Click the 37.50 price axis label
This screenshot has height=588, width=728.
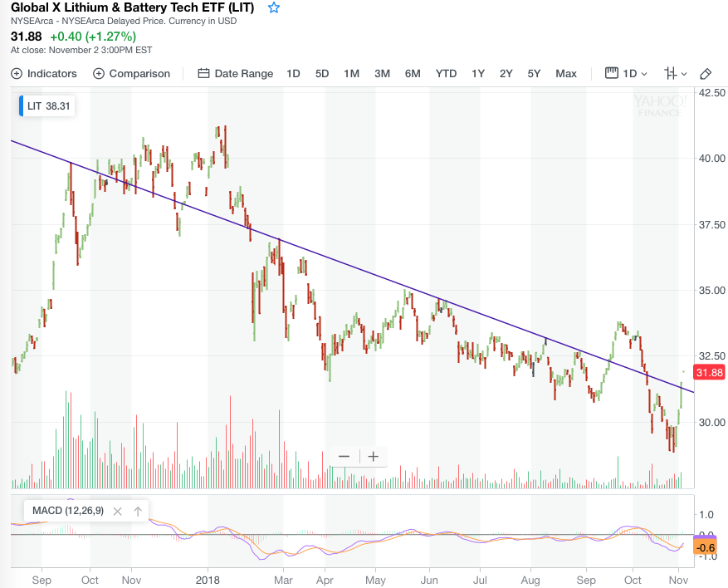point(711,225)
